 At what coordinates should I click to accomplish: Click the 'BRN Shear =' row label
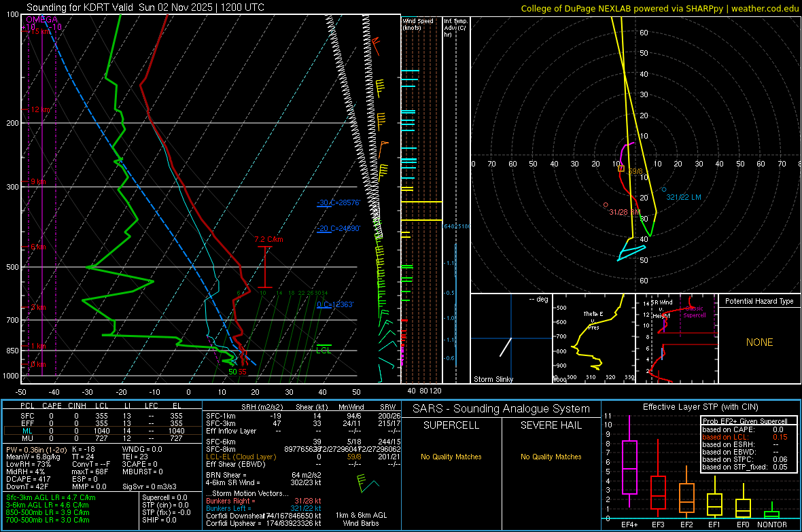pyautogui.click(x=226, y=475)
